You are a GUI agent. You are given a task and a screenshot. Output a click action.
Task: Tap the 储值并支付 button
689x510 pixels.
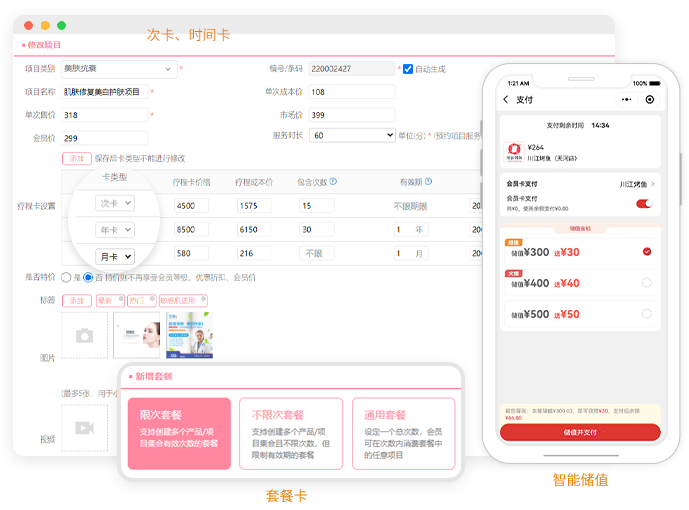click(x=580, y=432)
